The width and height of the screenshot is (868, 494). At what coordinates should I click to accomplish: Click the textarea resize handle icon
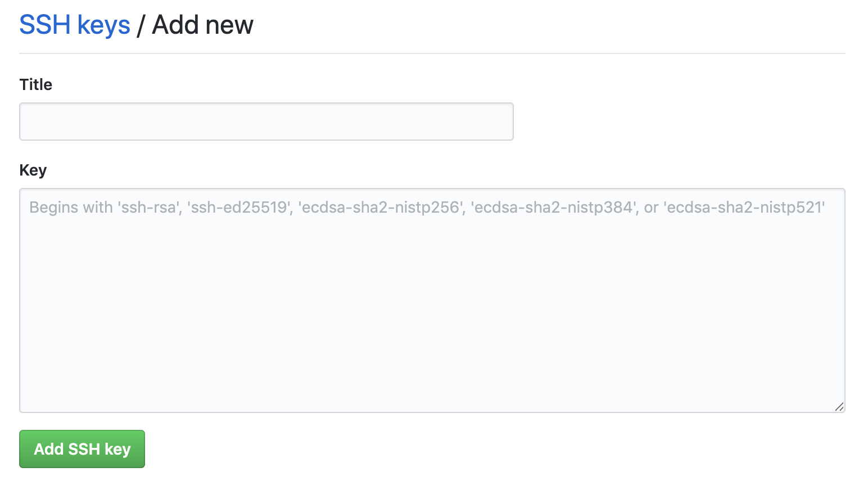tap(839, 406)
